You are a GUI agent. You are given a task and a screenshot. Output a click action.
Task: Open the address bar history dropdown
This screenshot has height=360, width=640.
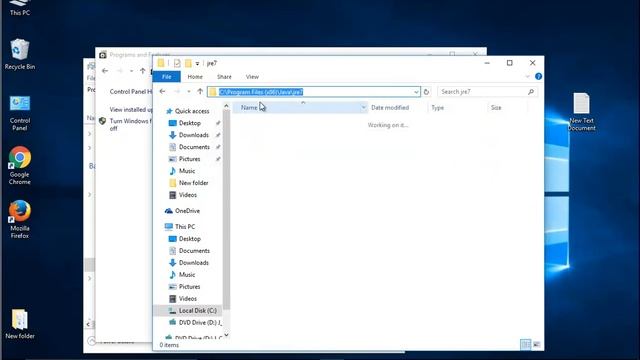pos(416,92)
